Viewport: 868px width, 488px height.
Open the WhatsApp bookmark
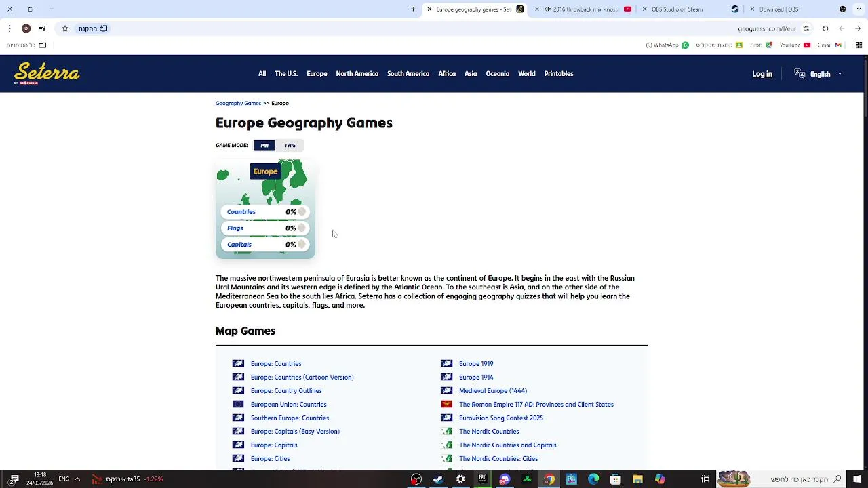click(667, 45)
